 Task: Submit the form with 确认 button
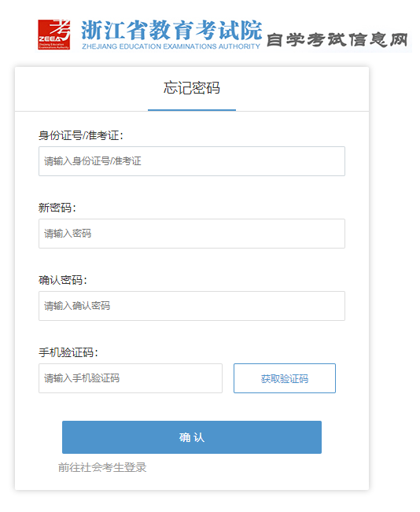[x=192, y=437]
